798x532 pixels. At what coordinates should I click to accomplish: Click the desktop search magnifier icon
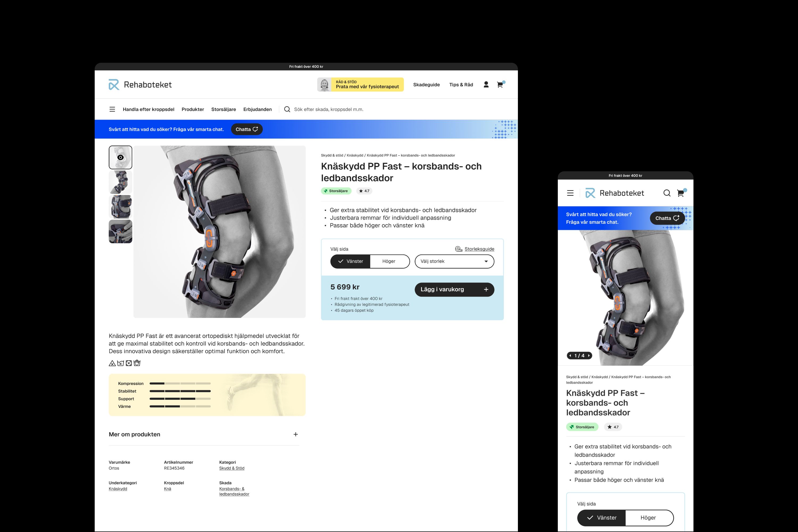click(287, 109)
